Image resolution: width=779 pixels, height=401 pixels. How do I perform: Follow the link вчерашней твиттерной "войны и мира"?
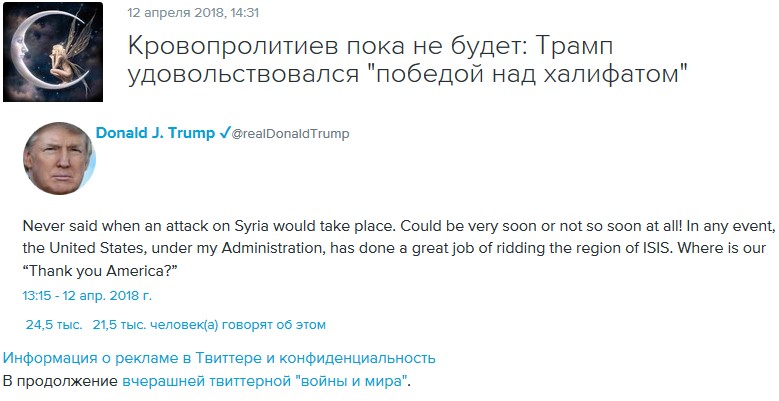[x=265, y=381]
